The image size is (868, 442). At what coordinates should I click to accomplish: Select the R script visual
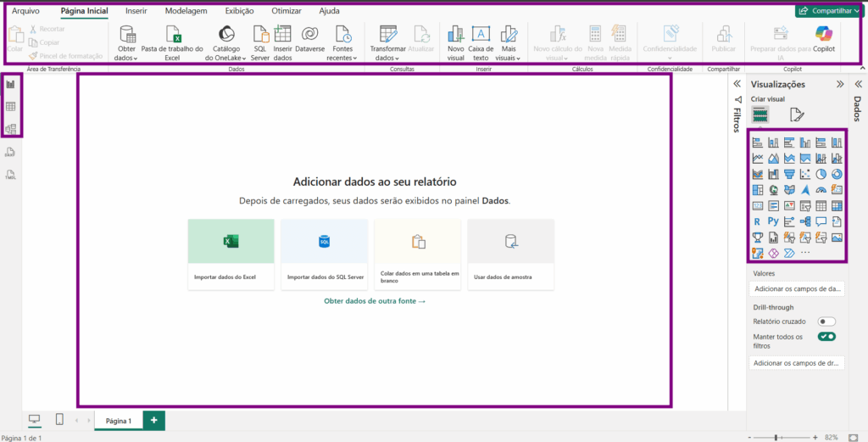(758, 222)
